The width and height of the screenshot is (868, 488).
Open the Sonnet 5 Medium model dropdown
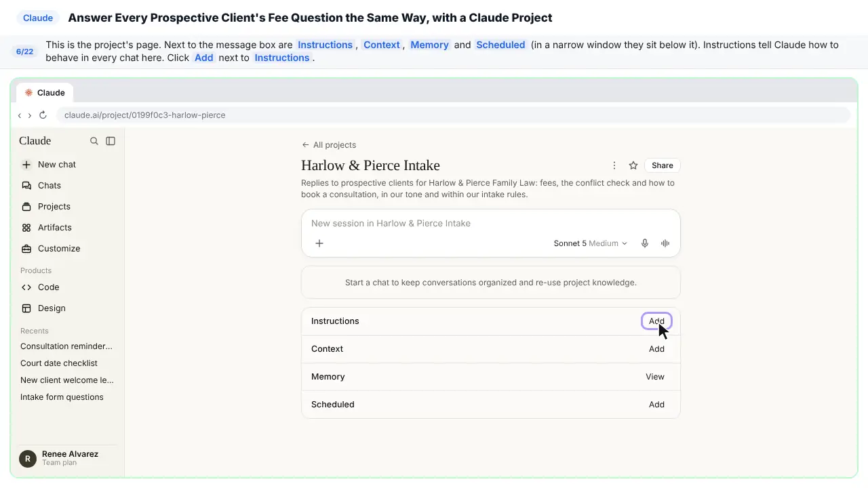(x=590, y=243)
